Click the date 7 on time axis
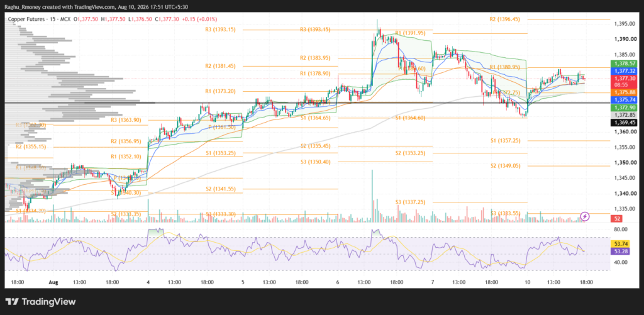 pyautogui.click(x=433, y=282)
